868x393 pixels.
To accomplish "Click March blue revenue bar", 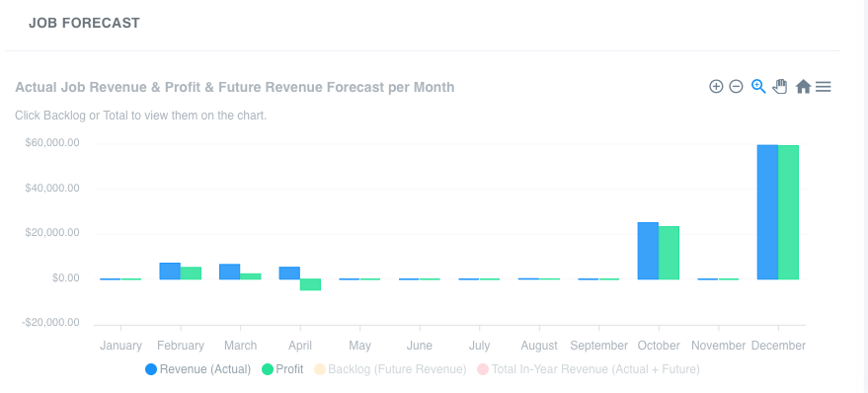I will (230, 272).
